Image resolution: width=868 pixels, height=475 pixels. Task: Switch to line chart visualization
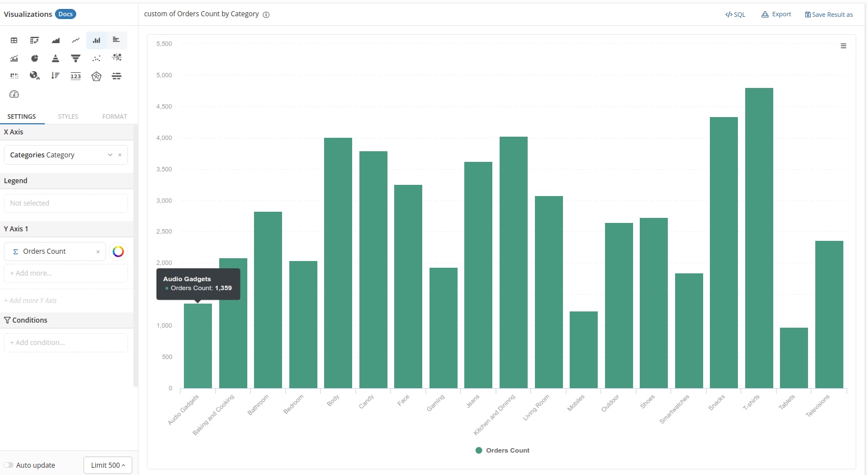(x=76, y=40)
